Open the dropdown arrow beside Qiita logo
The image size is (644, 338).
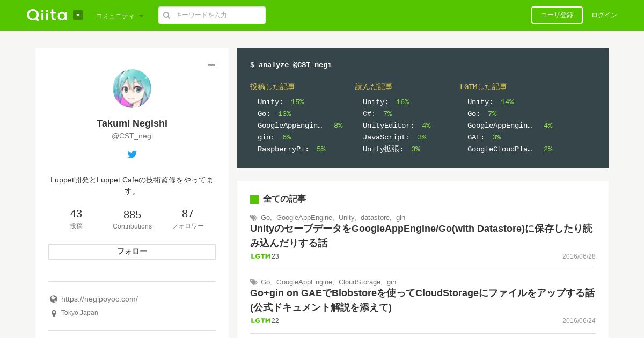pos(78,15)
